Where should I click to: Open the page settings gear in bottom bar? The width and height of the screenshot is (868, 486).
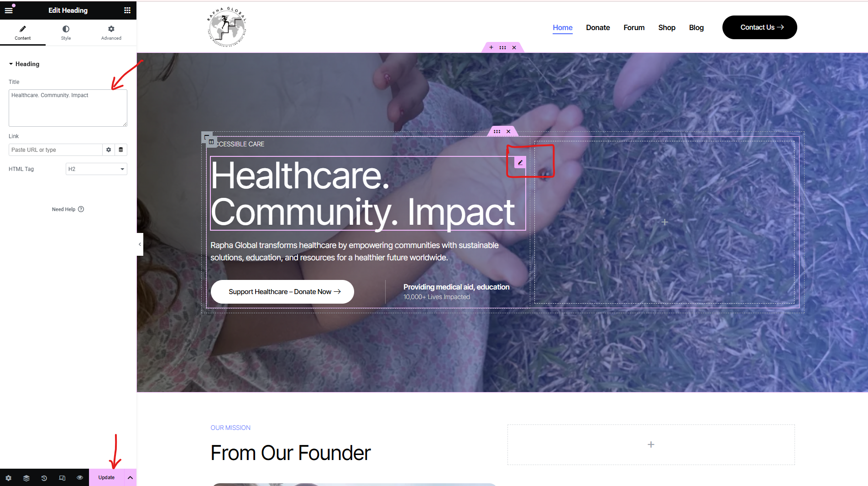click(8, 478)
